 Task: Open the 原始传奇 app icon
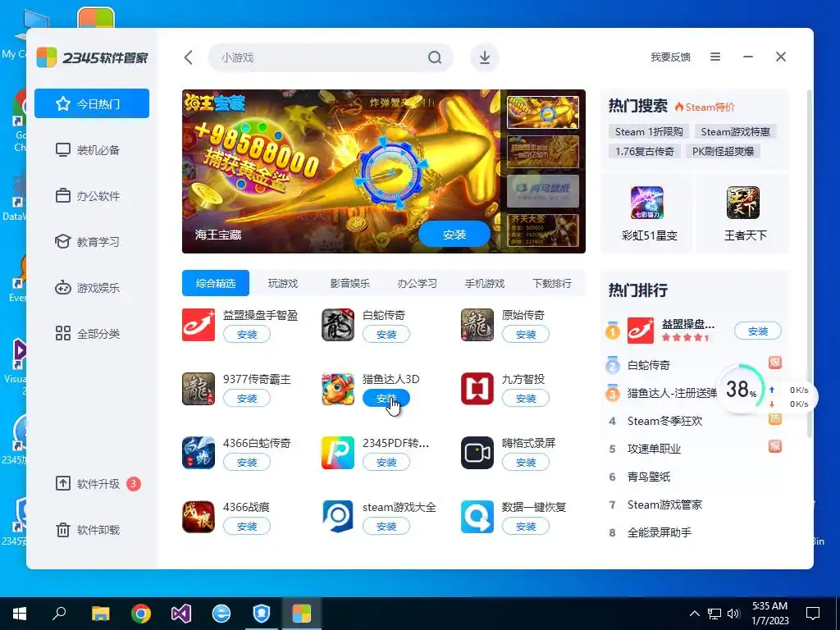click(x=477, y=325)
